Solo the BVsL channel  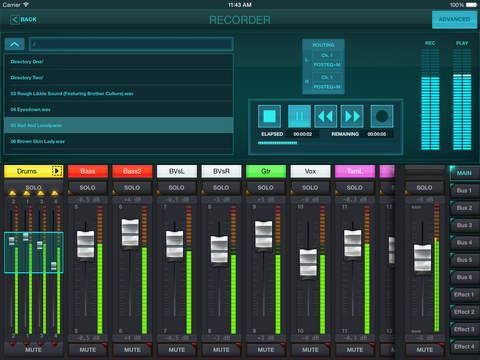pyautogui.click(x=176, y=188)
